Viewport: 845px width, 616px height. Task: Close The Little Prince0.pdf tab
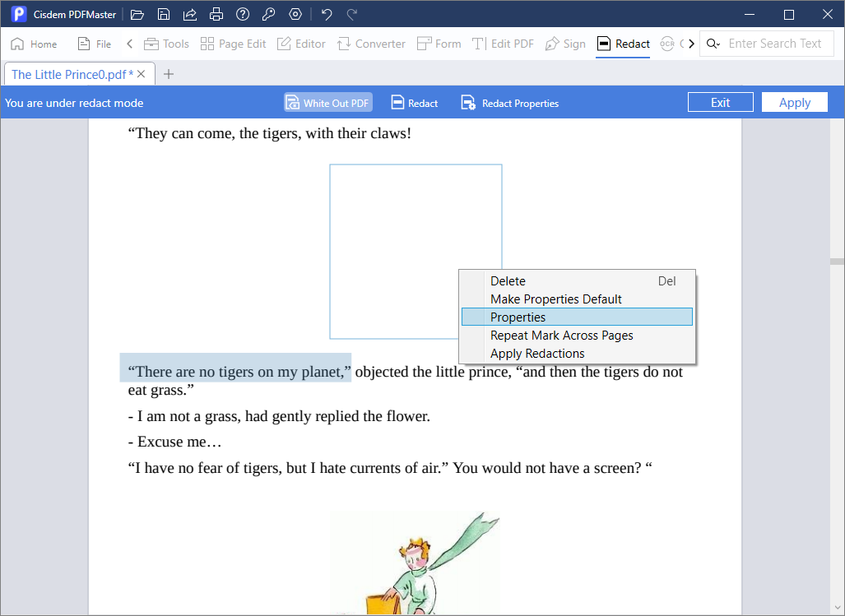(142, 74)
